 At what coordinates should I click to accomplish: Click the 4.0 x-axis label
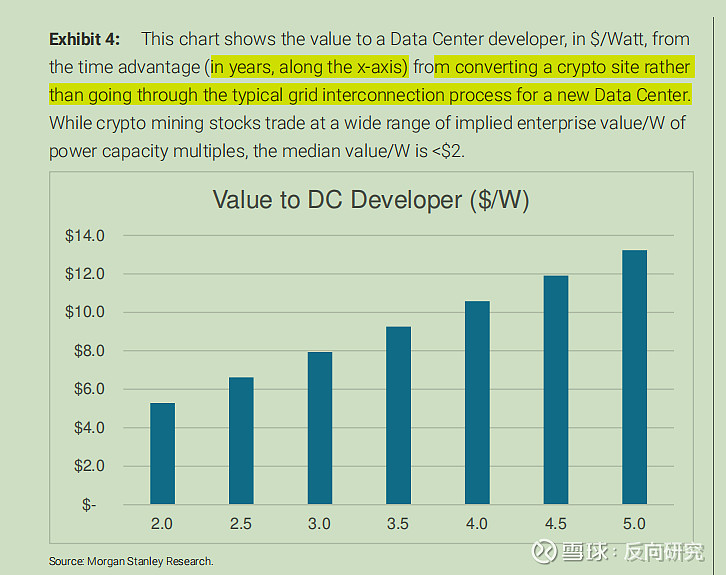coord(476,524)
